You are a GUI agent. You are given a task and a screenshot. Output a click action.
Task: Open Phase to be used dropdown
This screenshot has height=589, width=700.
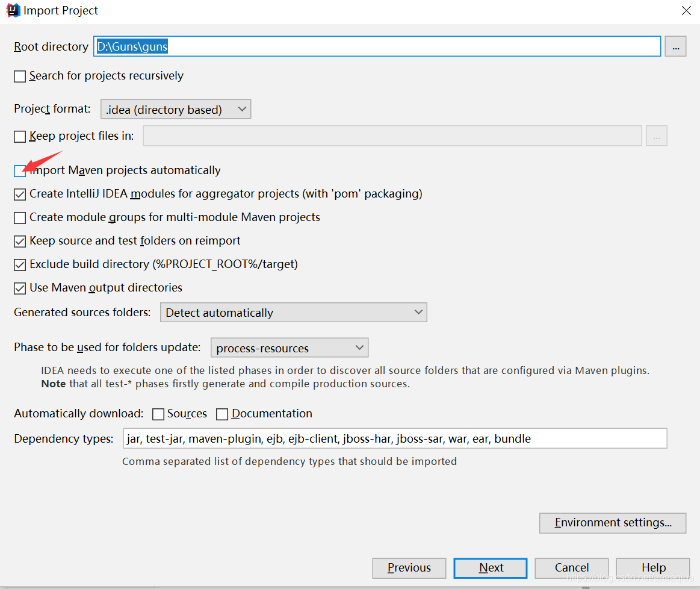290,348
